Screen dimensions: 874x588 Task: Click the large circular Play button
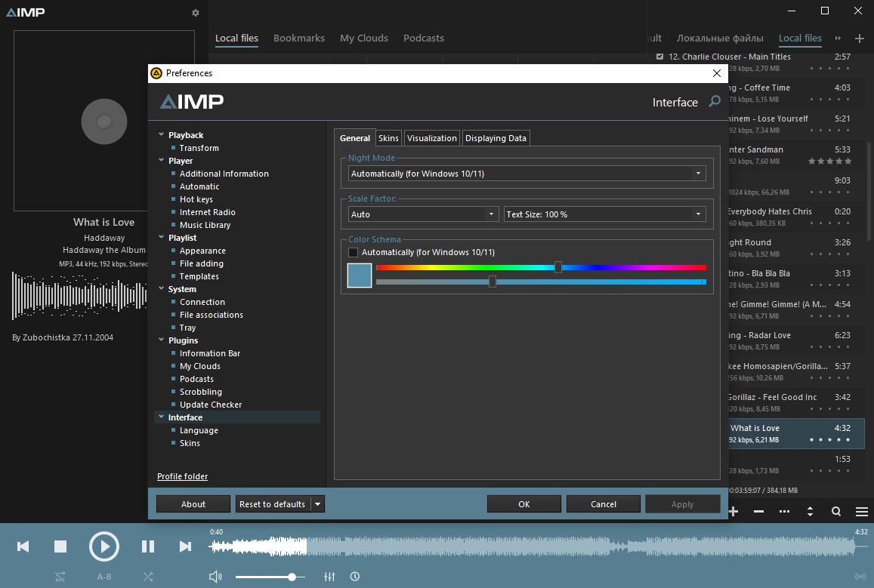tap(104, 546)
